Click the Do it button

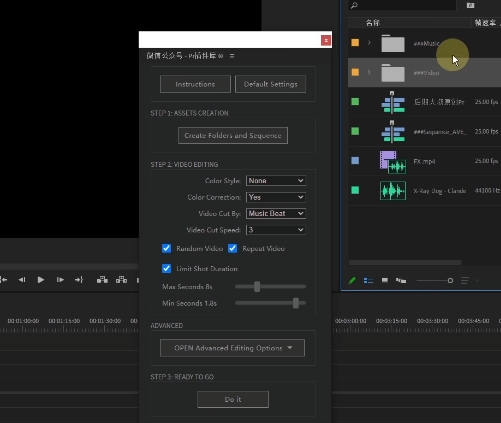point(233,399)
